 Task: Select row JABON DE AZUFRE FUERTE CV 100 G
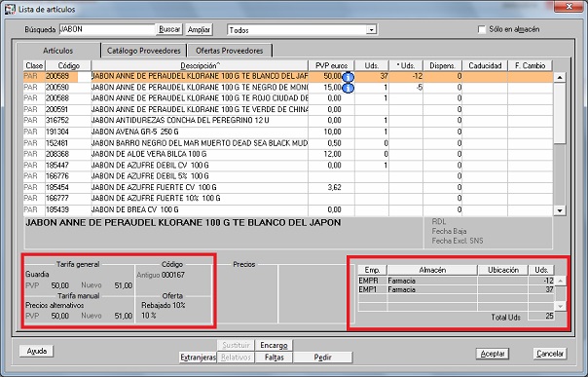coord(288,188)
